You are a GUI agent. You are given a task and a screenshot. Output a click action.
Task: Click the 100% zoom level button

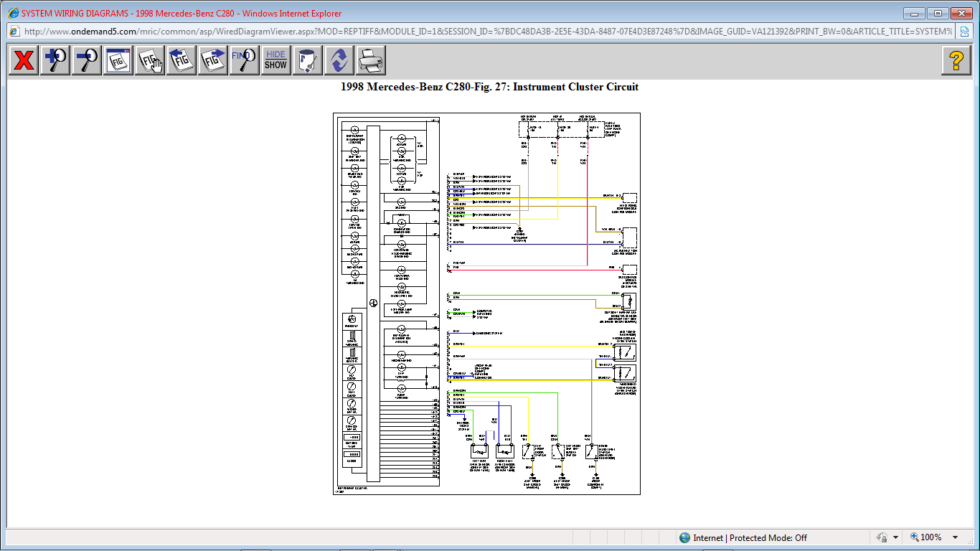(x=925, y=537)
